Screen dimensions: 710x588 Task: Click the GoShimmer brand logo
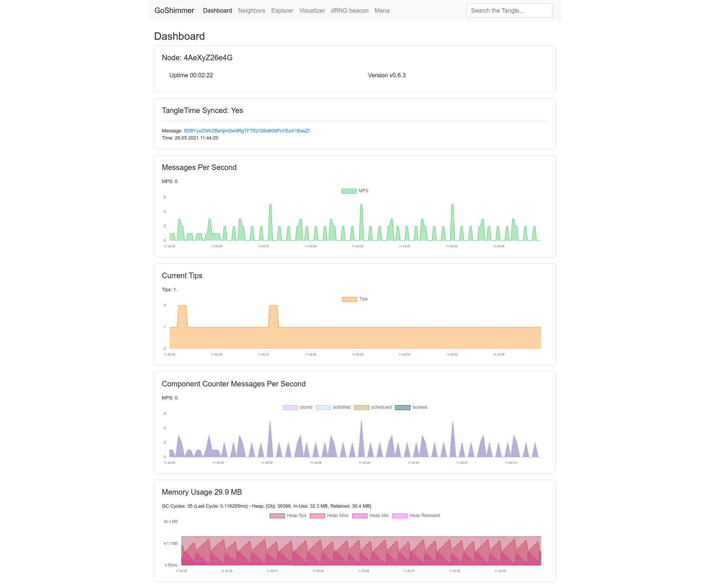[x=174, y=10]
